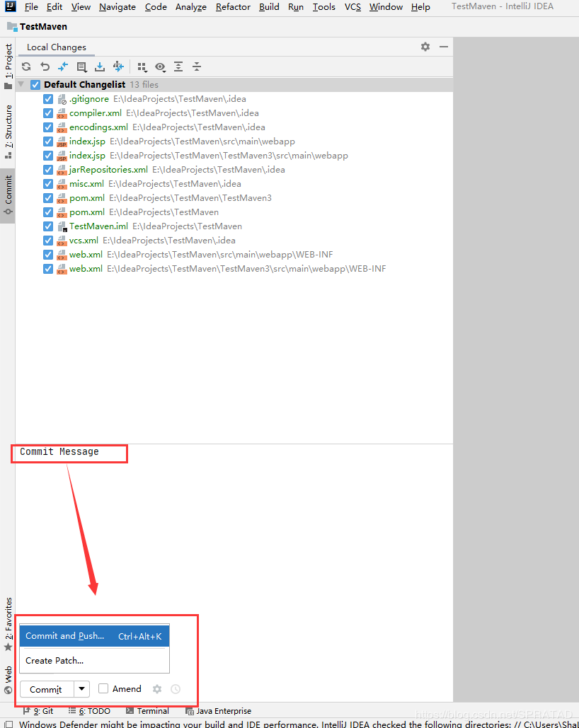Enable the Amend checkbox
The image size is (579, 728).
pyautogui.click(x=103, y=688)
